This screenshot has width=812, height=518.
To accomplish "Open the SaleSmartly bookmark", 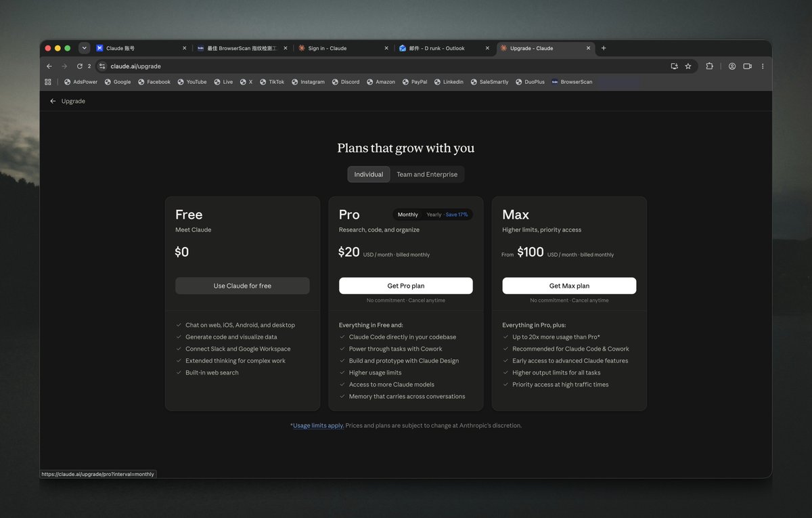I will (489, 82).
